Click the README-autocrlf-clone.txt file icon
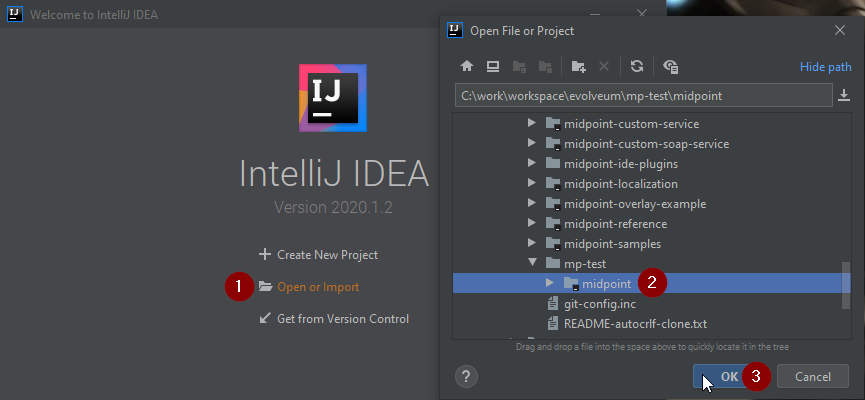The height and width of the screenshot is (400, 865). [552, 323]
